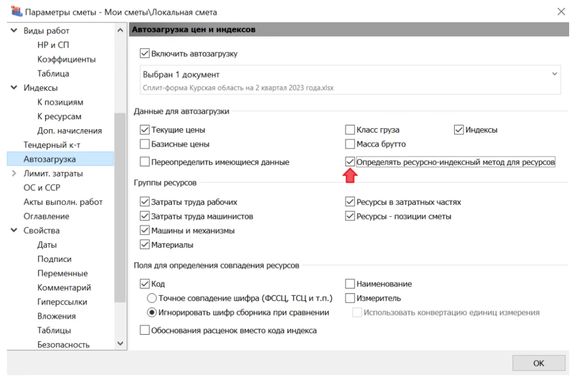Toggle Код matching field checkbox
This screenshot has height=380, width=588.
coord(145,284)
